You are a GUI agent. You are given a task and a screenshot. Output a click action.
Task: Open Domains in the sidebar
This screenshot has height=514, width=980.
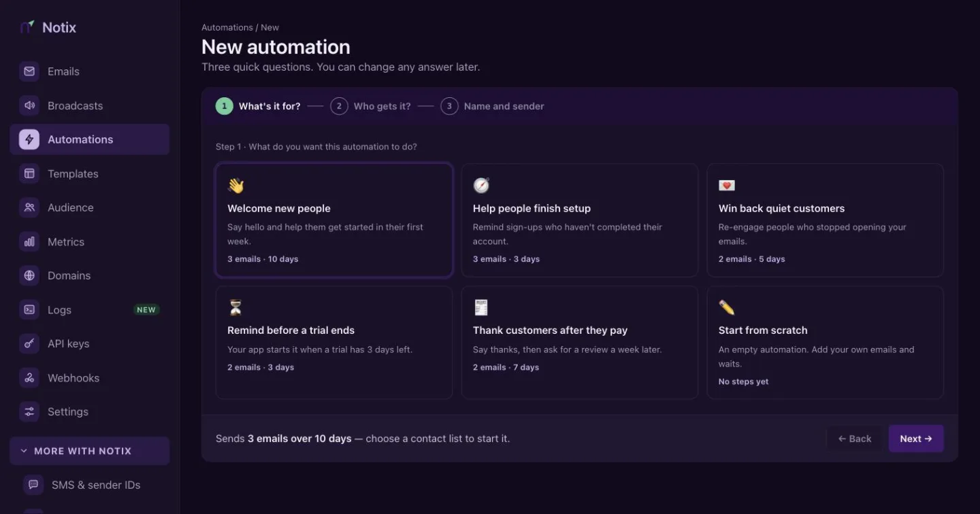coord(90,275)
